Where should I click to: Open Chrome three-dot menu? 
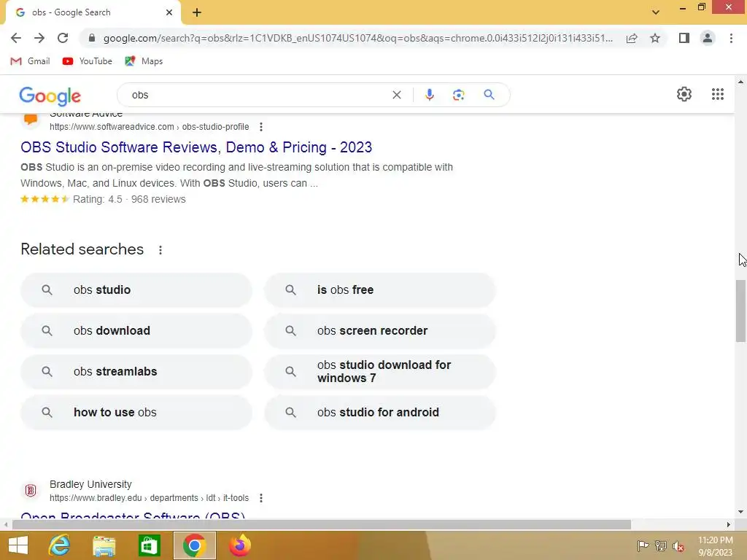pyautogui.click(x=731, y=38)
